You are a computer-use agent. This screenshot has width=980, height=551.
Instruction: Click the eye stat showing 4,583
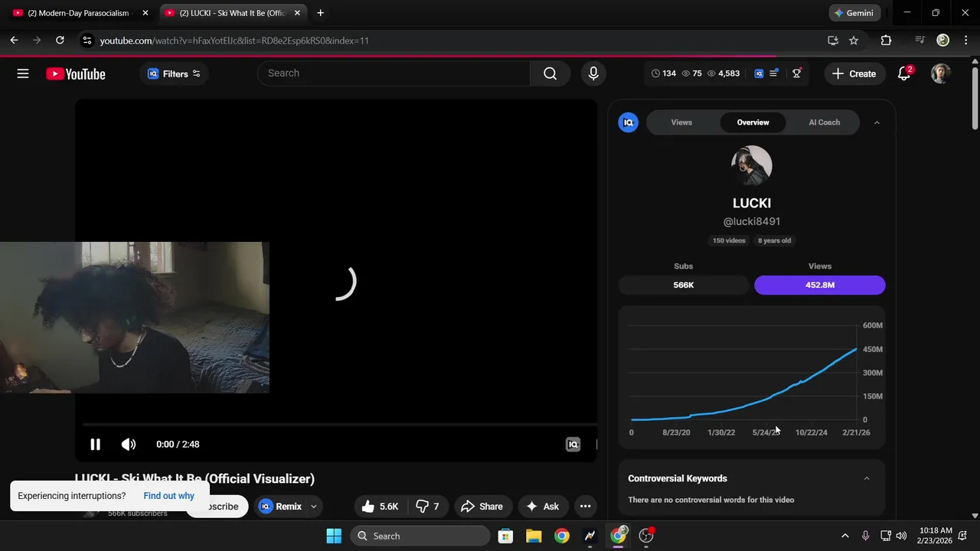point(724,73)
